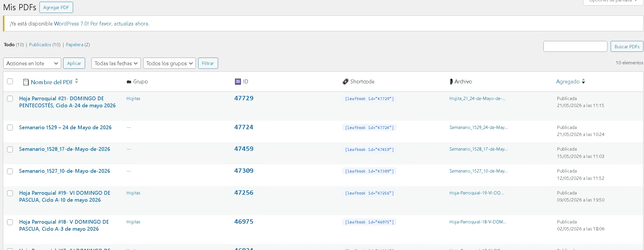Screen dimensions: 644x250
Task: Switch to the Publicados filter
Action: [x=40, y=45]
